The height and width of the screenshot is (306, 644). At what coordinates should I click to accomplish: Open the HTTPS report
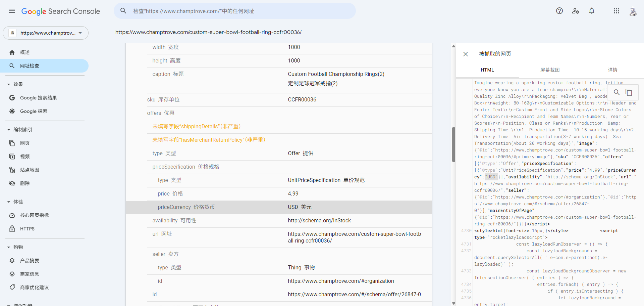coord(44,229)
